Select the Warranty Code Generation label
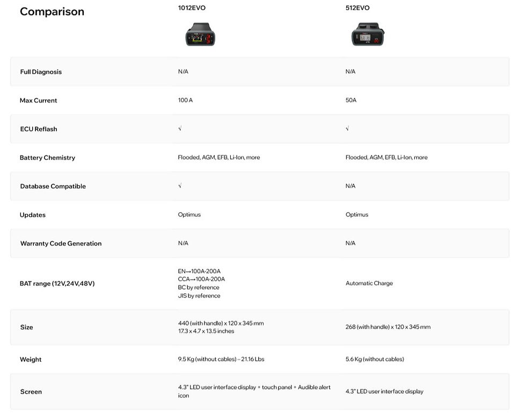 [x=61, y=243]
